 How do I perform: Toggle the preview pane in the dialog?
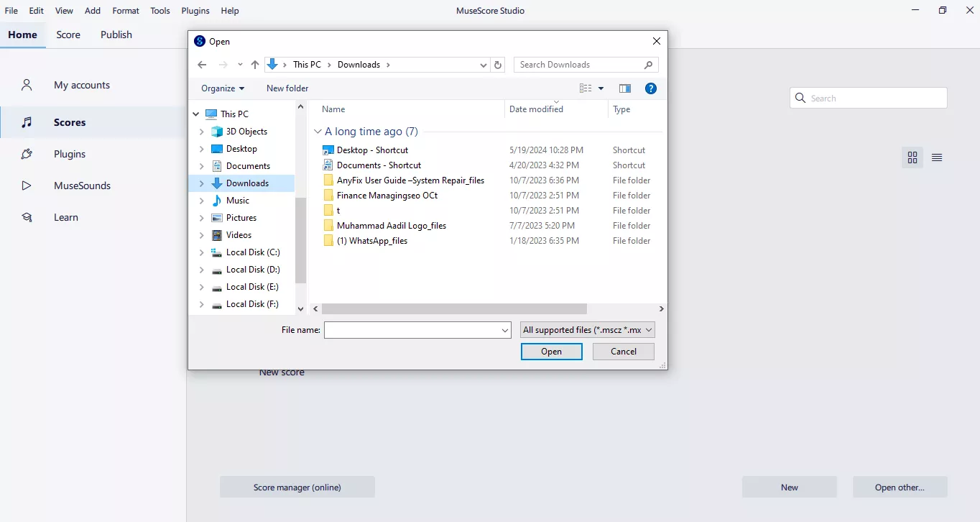point(625,88)
